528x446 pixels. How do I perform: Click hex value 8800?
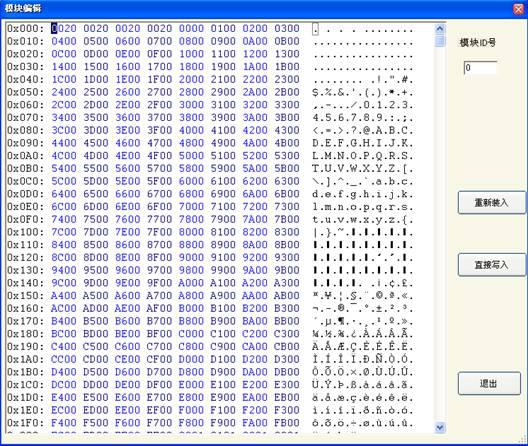click(191, 245)
